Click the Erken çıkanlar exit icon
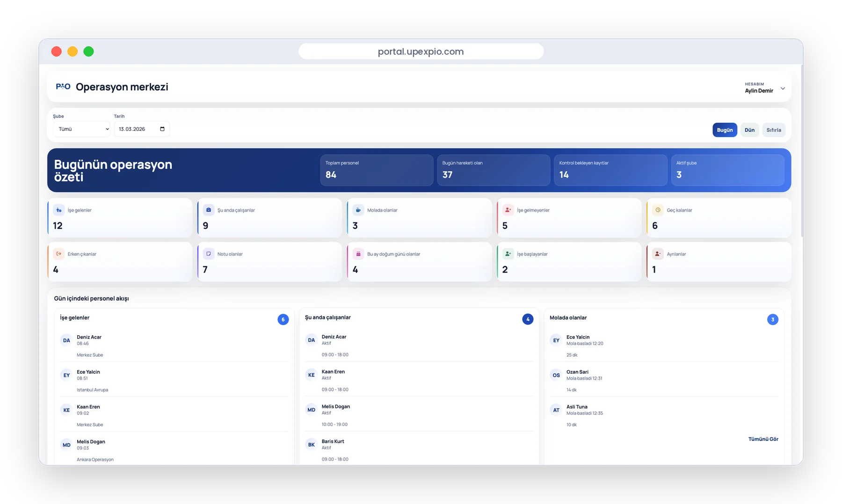Screen dimensions: 842x504 [58, 254]
